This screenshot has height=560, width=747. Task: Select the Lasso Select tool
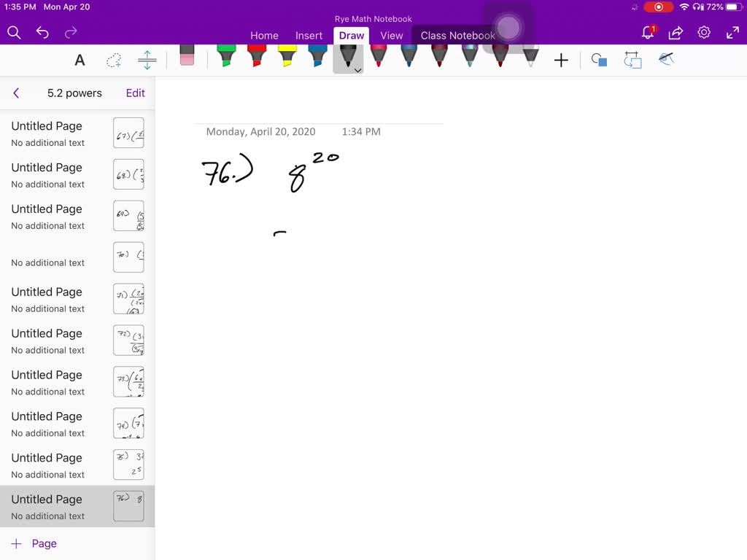point(114,61)
